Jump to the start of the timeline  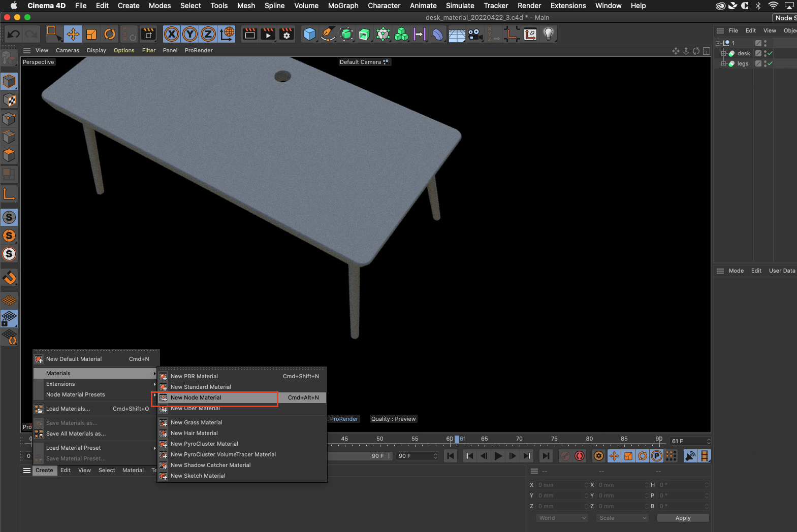click(451, 456)
